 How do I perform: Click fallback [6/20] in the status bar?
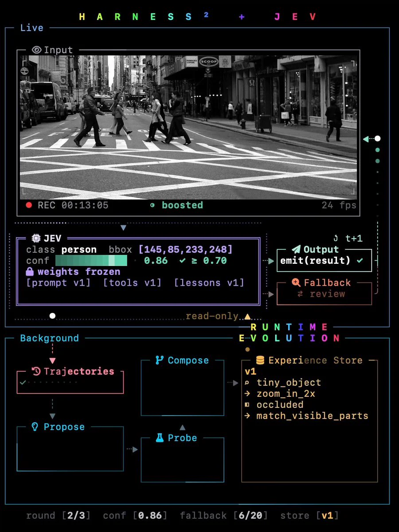(224, 516)
